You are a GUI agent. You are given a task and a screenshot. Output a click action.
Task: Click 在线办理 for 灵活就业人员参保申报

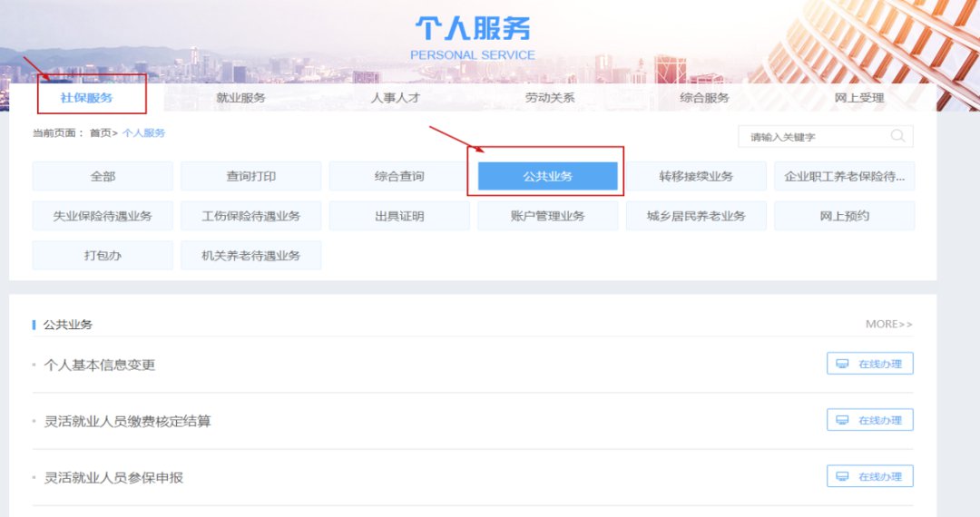pos(869,476)
